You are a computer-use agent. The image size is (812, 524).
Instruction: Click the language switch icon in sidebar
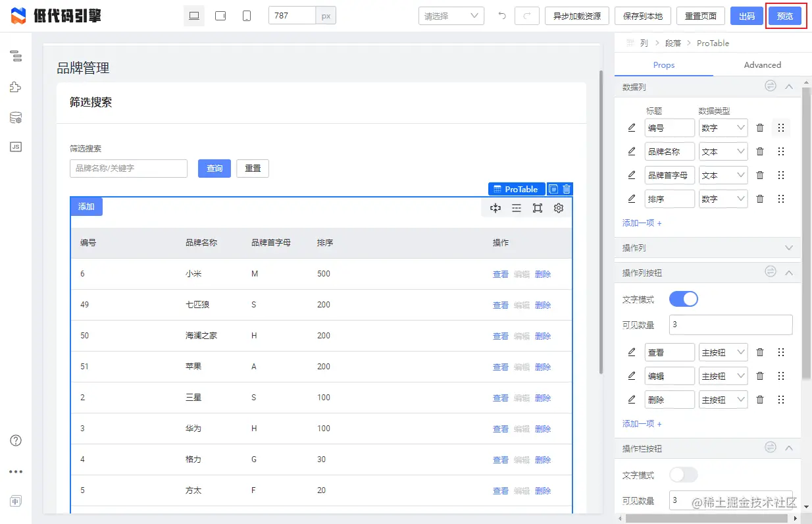click(x=16, y=501)
